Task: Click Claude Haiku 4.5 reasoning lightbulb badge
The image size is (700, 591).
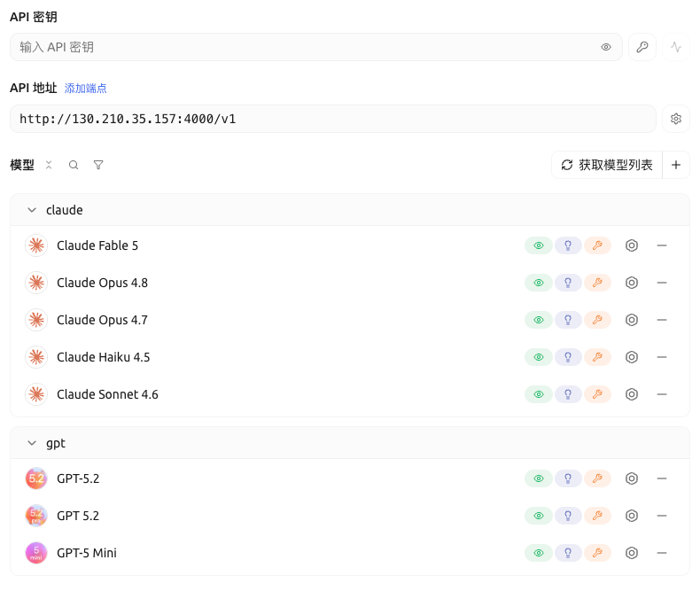Action: [568, 357]
